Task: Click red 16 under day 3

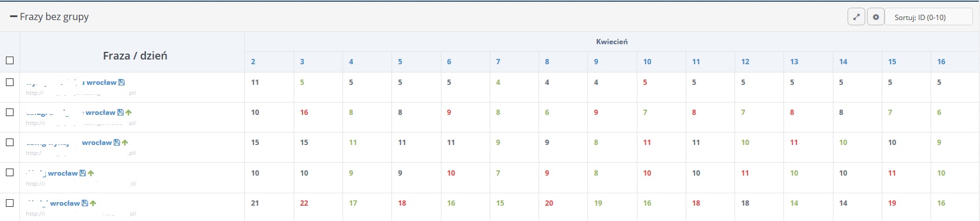Action: [x=304, y=112]
